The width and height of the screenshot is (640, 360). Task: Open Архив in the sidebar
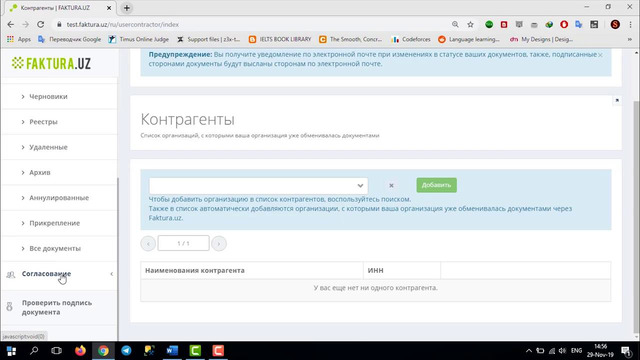[40, 173]
